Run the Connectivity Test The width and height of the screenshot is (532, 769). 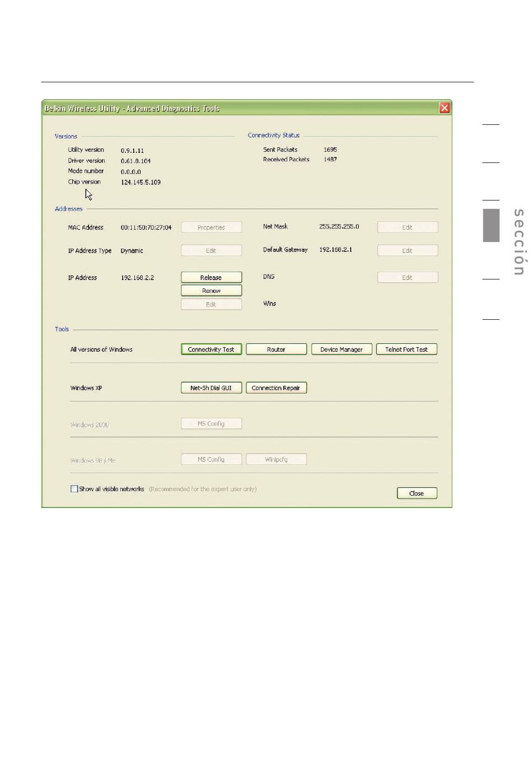click(211, 349)
